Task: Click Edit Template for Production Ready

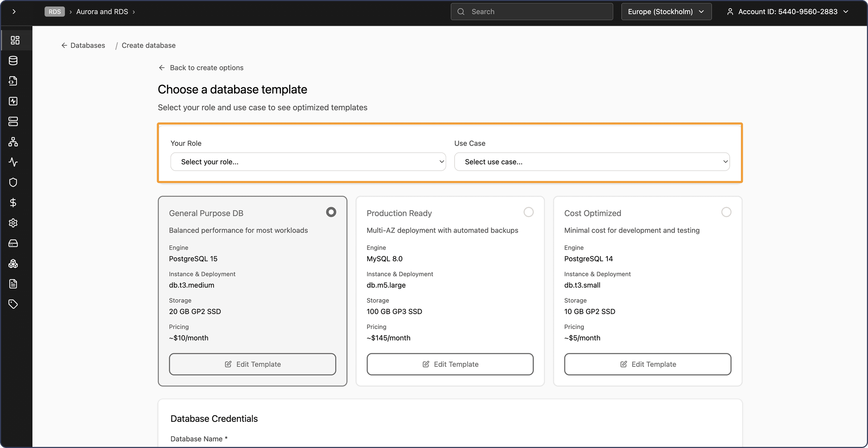Action: (450, 364)
